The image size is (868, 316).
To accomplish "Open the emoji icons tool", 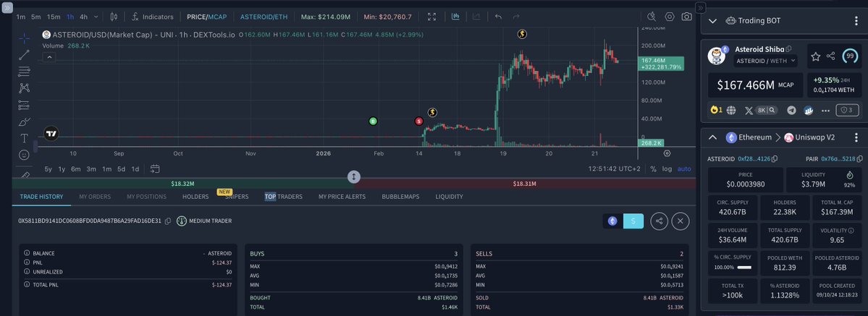I will 25,155.
